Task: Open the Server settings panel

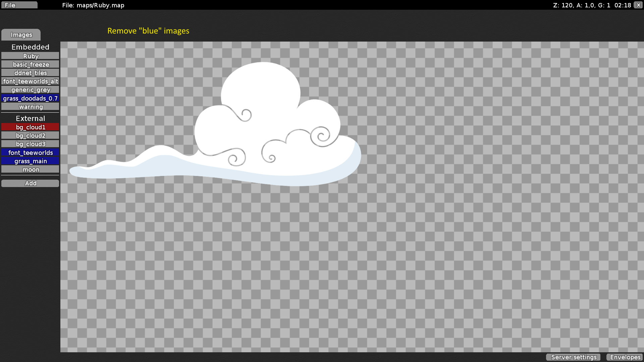Action: (x=573, y=357)
